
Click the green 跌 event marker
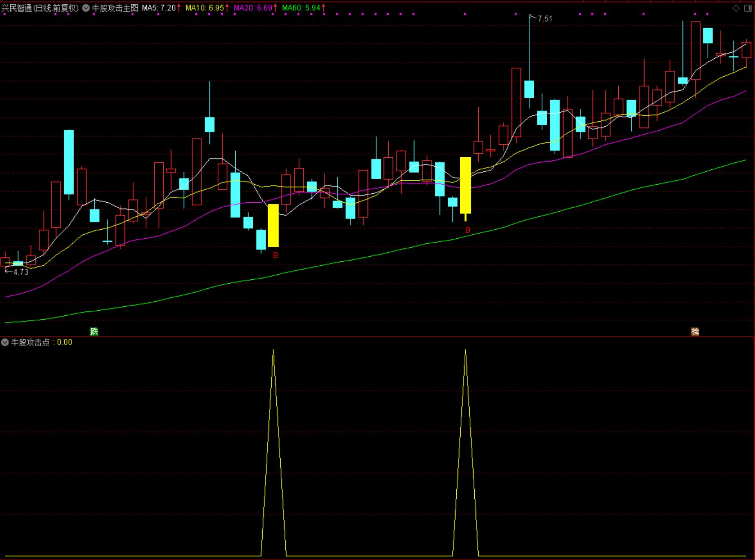[x=94, y=331]
